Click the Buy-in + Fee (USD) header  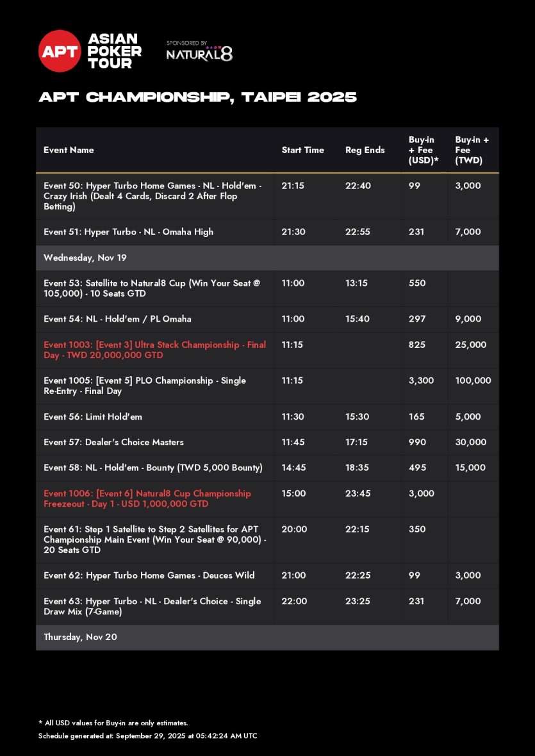pyautogui.click(x=423, y=150)
